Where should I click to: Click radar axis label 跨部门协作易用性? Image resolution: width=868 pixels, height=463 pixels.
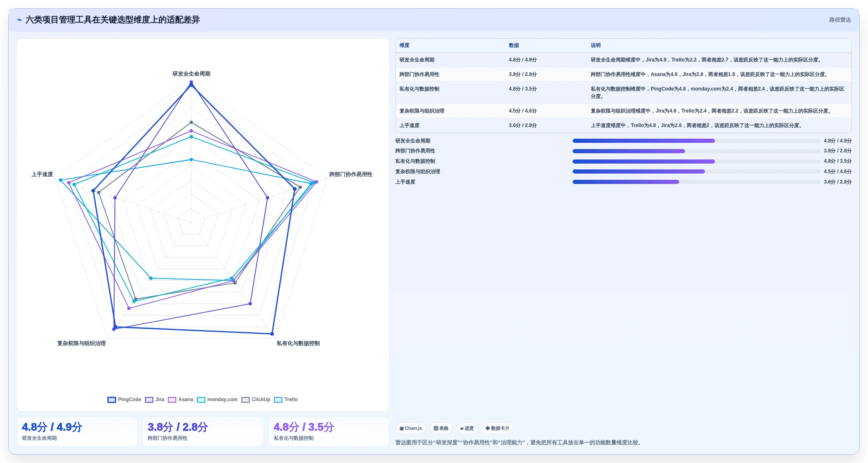[351, 174]
